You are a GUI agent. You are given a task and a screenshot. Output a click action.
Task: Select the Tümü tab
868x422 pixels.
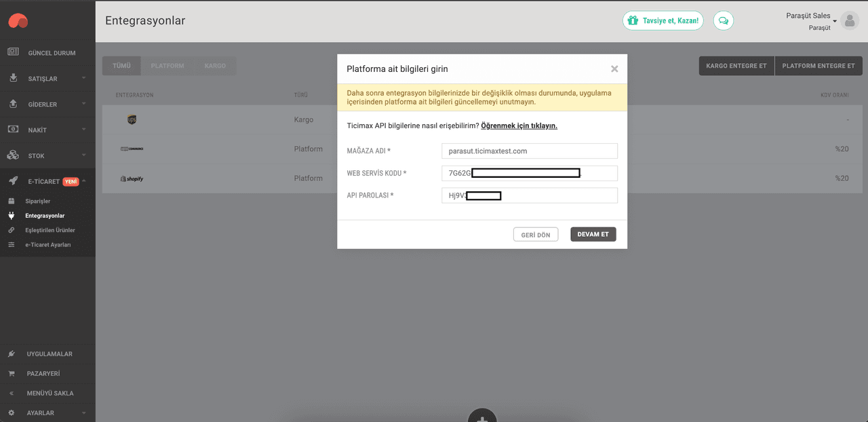(121, 66)
